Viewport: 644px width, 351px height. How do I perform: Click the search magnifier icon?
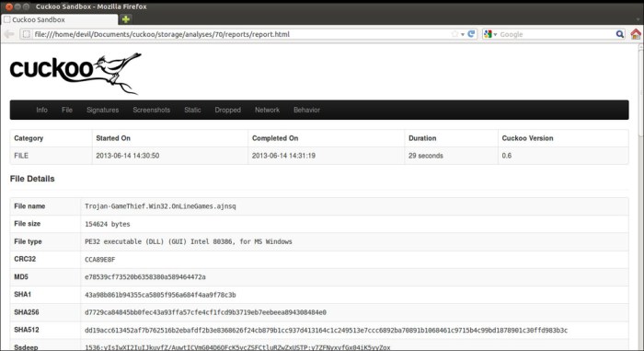pos(620,34)
